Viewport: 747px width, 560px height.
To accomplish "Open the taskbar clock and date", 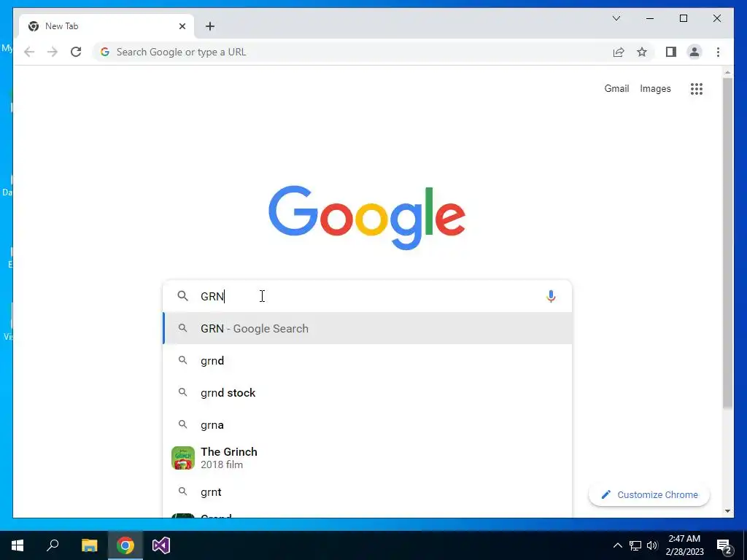I will (x=684, y=545).
